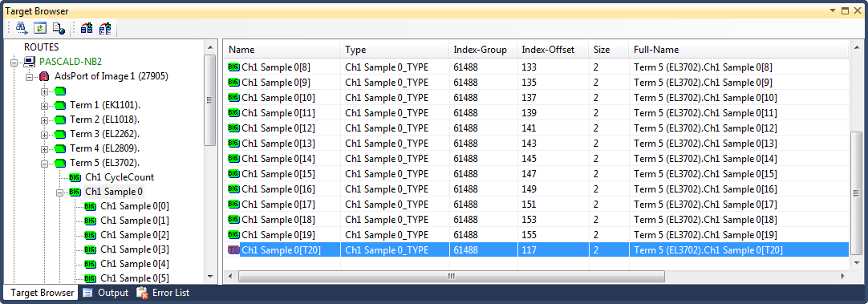Click the Error List tab icon

tap(142, 293)
